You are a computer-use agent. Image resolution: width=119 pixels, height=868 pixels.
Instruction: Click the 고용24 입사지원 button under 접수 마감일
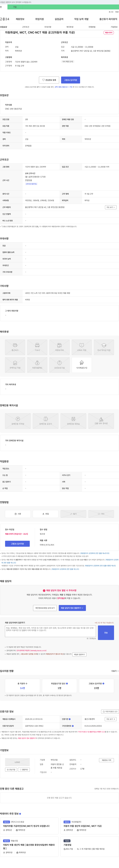(17, 543)
